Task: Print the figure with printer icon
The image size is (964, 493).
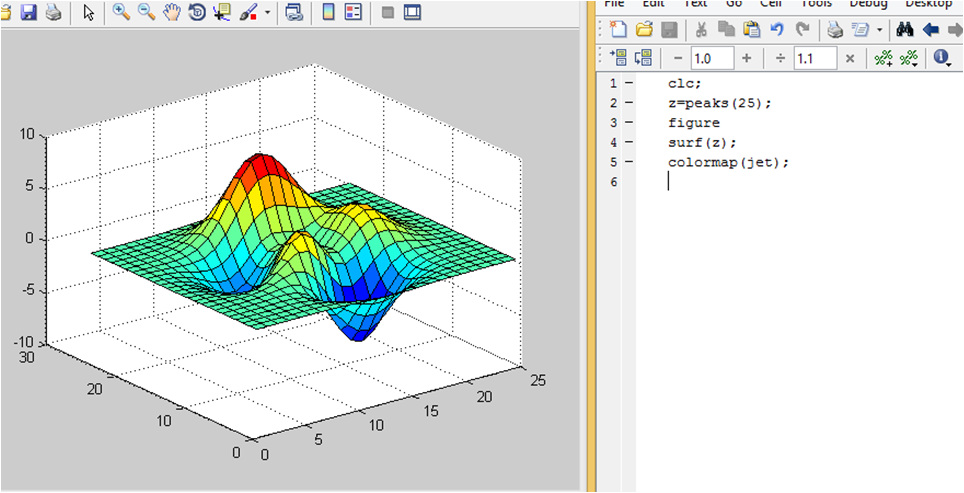Action: tap(53, 12)
